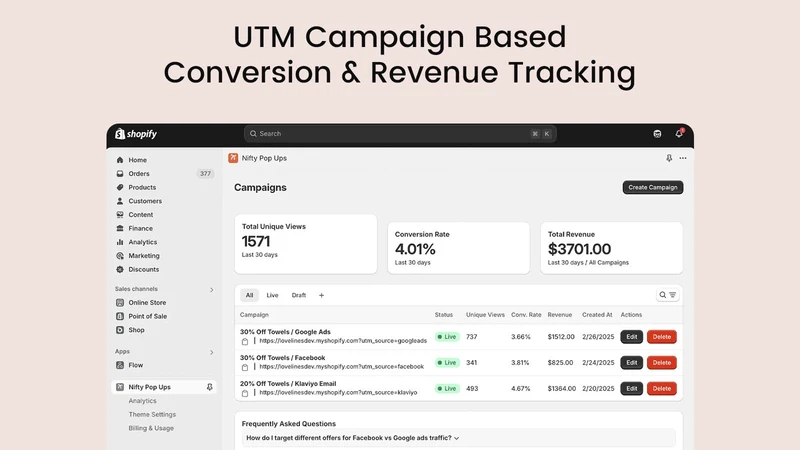Click the Finance bank icon

120,229
